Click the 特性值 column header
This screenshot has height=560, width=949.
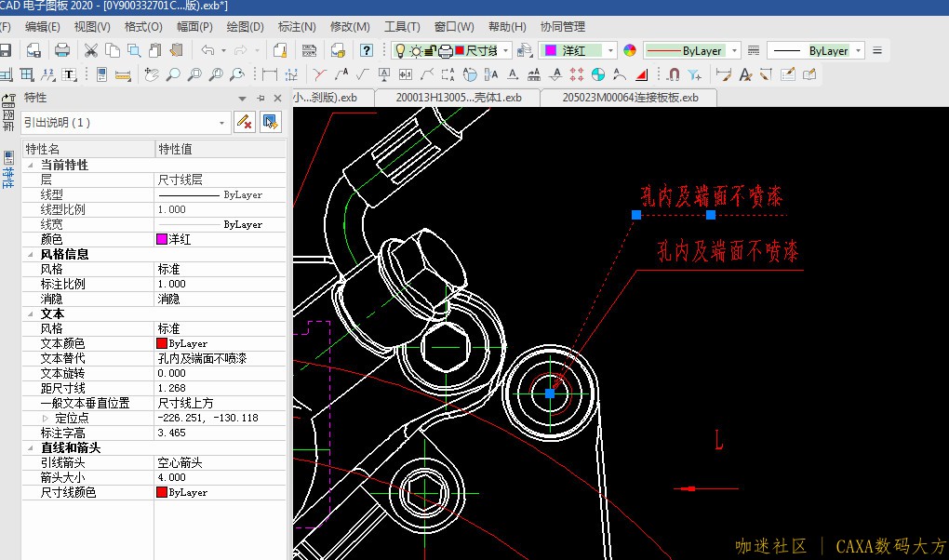tap(221, 149)
